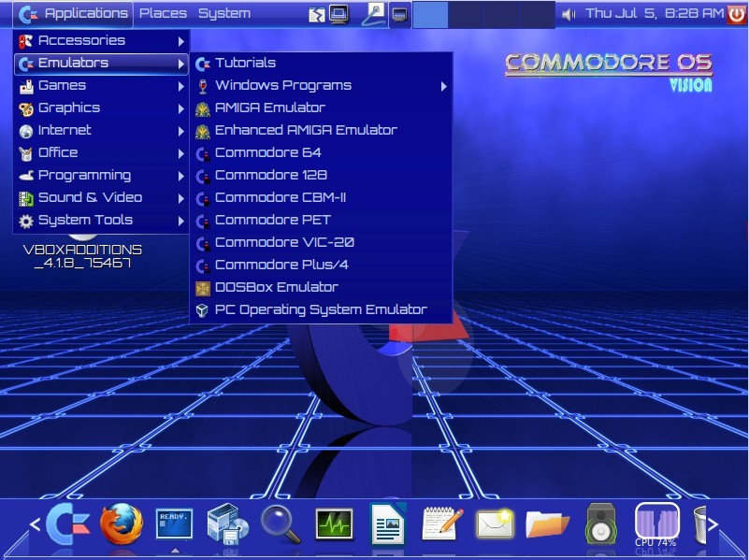Screen dimensions: 749x560
Task: Open the clock showing Thu Jul 5
Action: [655, 13]
